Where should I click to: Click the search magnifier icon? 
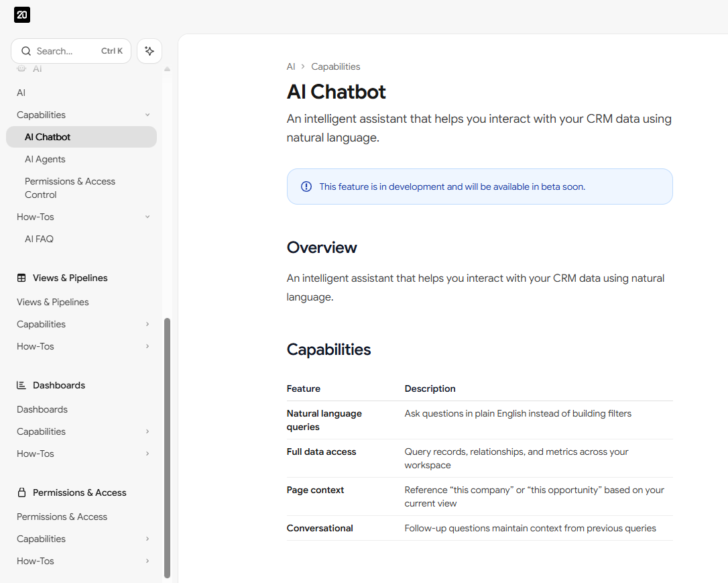(26, 51)
